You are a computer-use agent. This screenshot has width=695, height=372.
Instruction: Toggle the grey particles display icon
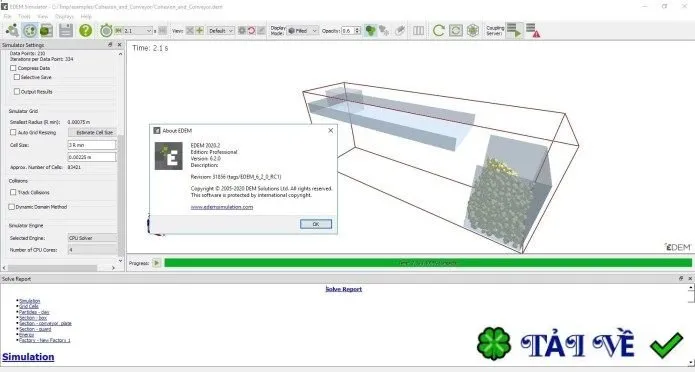(x=384, y=30)
